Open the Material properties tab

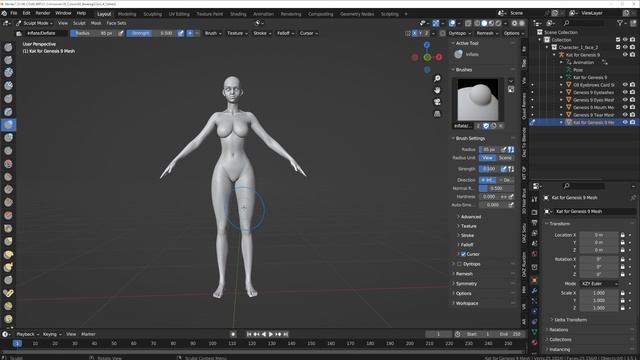535,342
